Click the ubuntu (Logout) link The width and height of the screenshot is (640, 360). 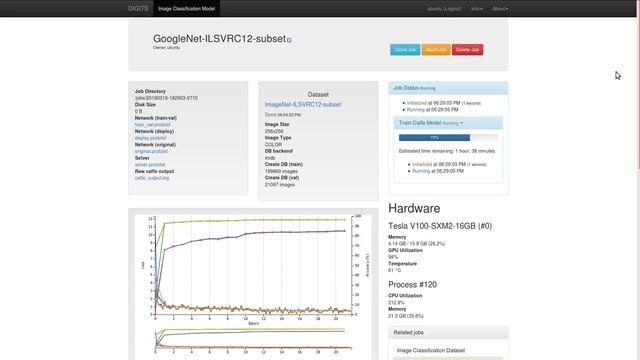tap(444, 9)
